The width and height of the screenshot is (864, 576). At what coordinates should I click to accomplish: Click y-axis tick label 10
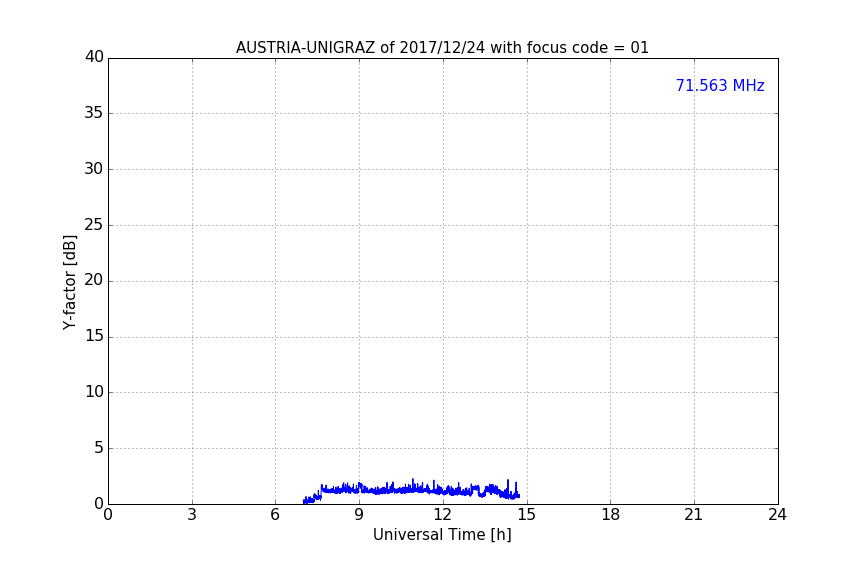[x=94, y=392]
